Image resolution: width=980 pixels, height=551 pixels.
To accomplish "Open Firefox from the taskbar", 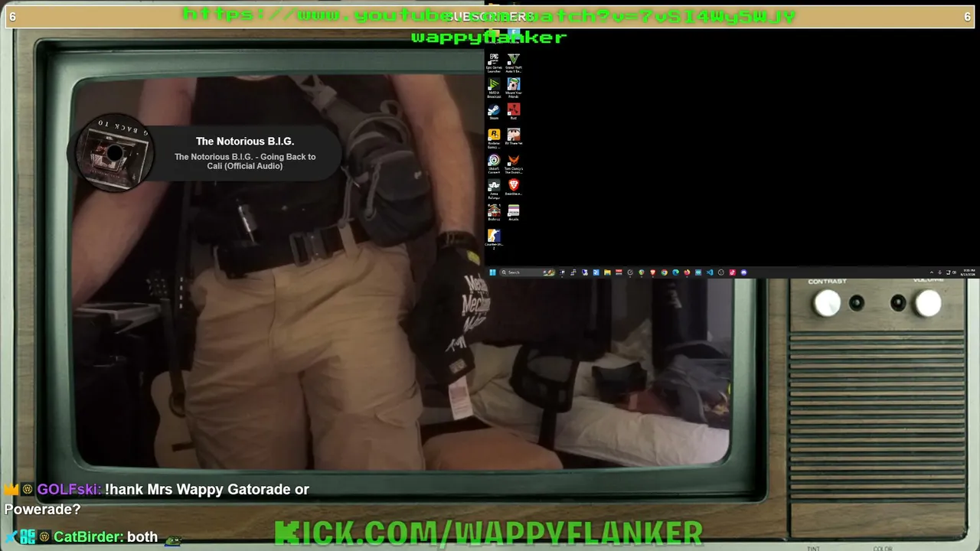I will tap(687, 272).
